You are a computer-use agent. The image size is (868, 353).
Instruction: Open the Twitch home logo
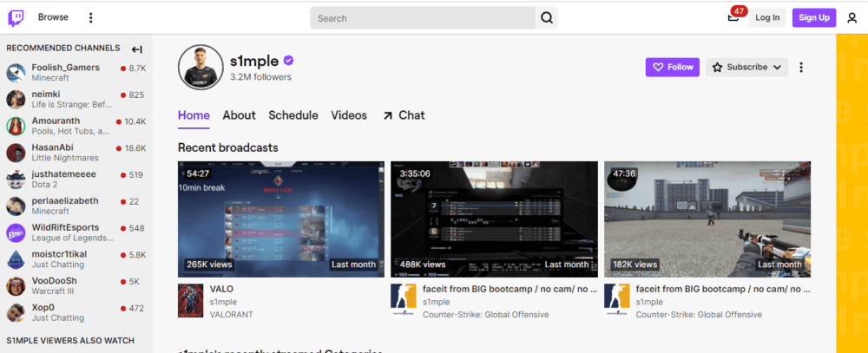pos(16,17)
